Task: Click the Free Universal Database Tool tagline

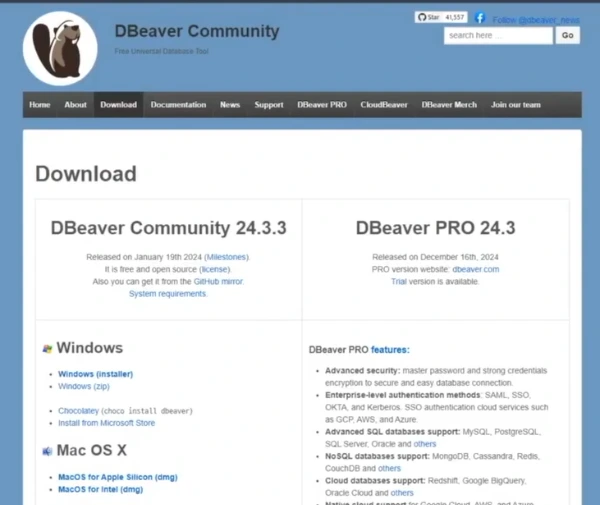Action: pyautogui.click(x=161, y=51)
